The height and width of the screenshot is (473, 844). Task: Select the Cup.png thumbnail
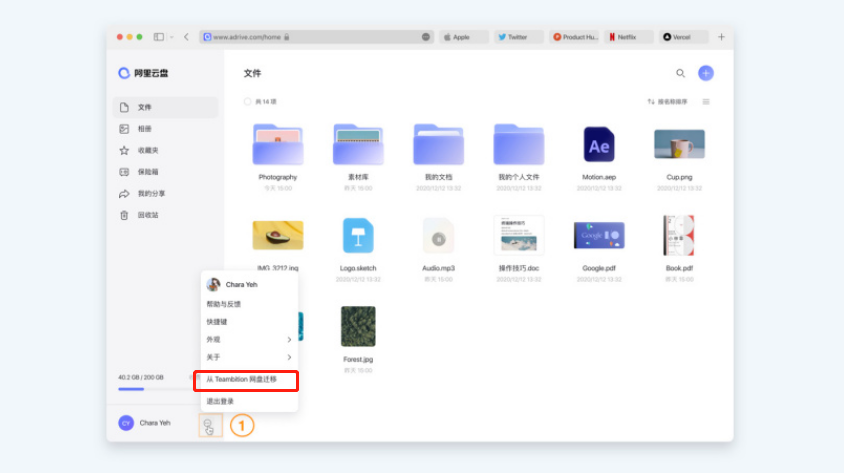coord(679,144)
